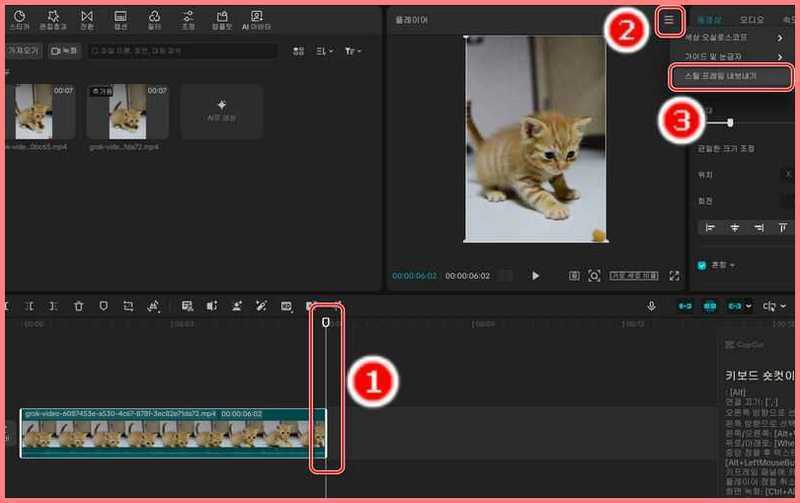Switch to the Audio tab in properties

click(x=751, y=20)
